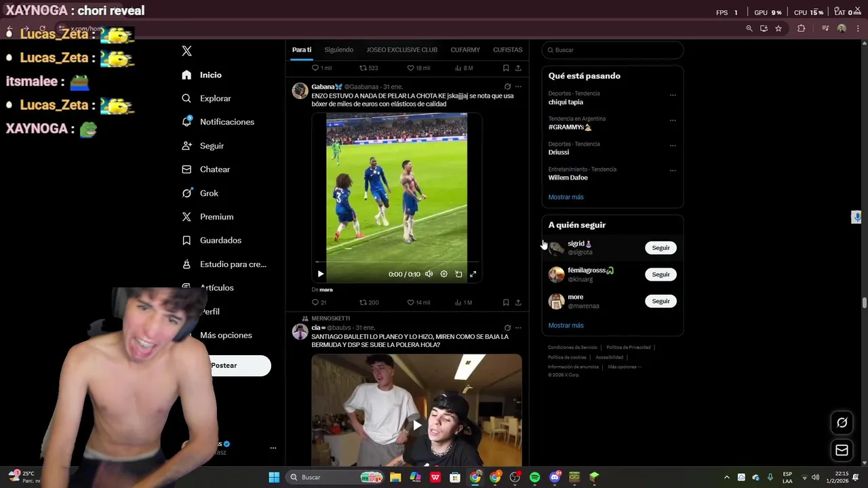Reply to the post with 1 mil replies

tap(321, 68)
